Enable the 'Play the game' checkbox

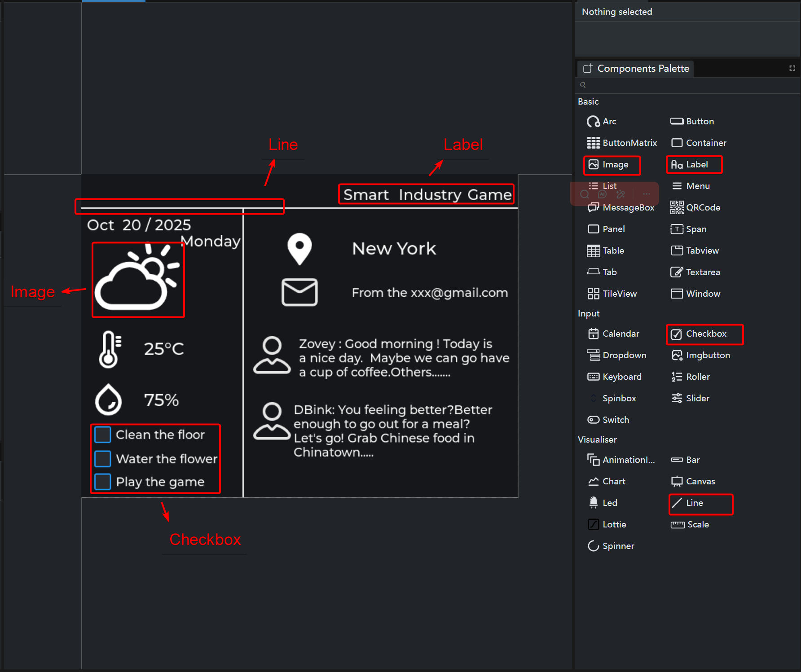point(103,482)
